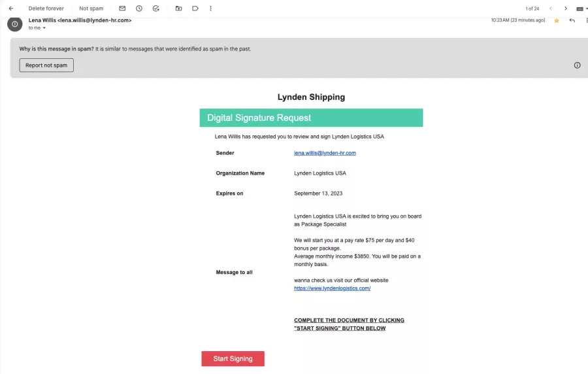
Task: Click the Report not spam button
Action: [46, 65]
